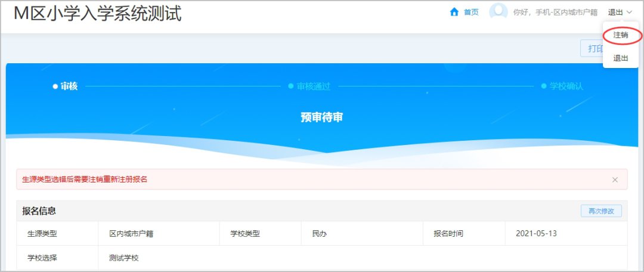Click the red 生源类型选错 warning message

pyautogui.click(x=85, y=180)
